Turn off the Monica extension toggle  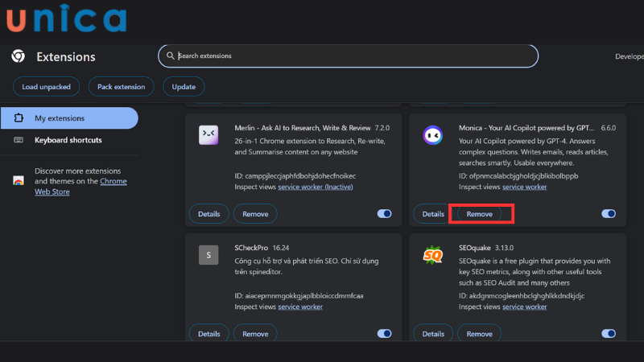pyautogui.click(x=609, y=214)
